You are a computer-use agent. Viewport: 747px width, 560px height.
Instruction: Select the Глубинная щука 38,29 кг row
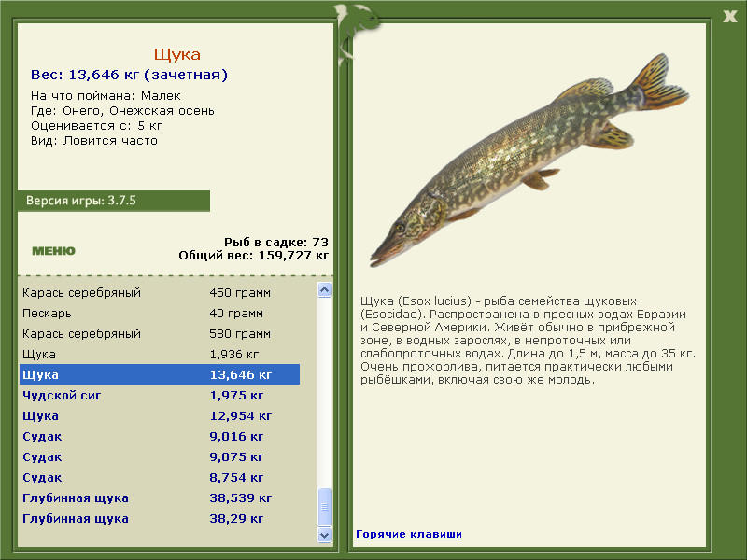click(x=160, y=518)
